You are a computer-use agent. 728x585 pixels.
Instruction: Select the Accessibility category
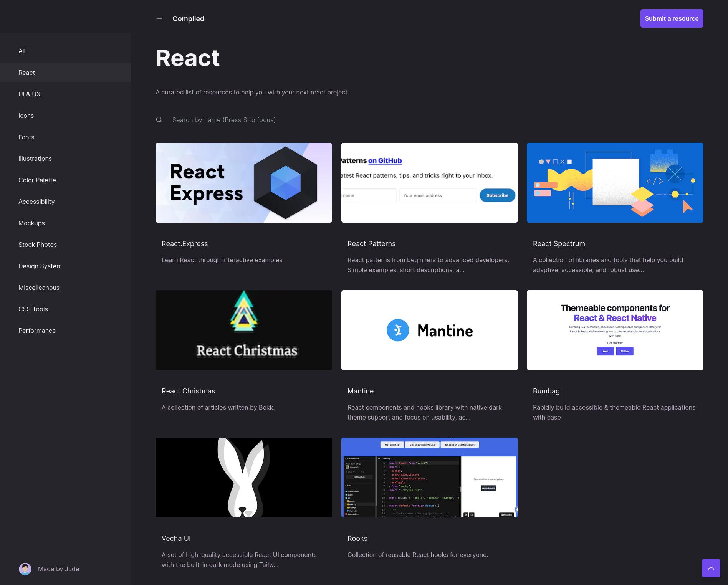click(x=36, y=202)
